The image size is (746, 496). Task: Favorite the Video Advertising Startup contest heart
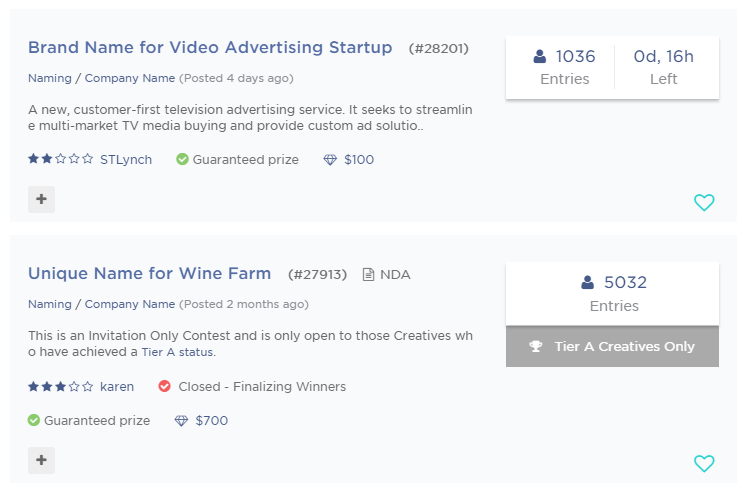pos(704,202)
